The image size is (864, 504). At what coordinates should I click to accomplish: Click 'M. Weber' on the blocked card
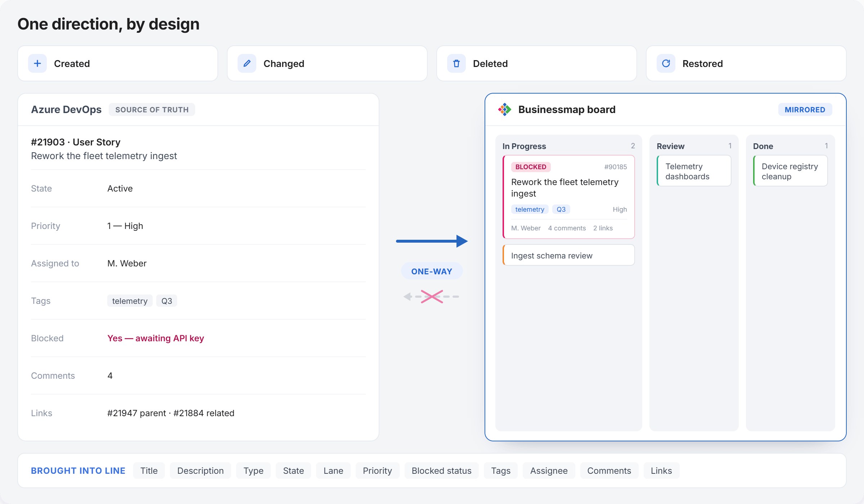click(526, 228)
